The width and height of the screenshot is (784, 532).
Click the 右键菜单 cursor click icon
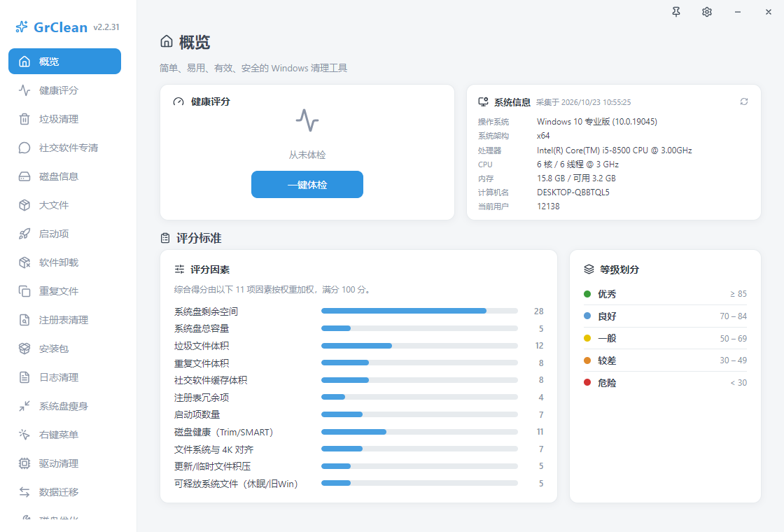(24, 435)
